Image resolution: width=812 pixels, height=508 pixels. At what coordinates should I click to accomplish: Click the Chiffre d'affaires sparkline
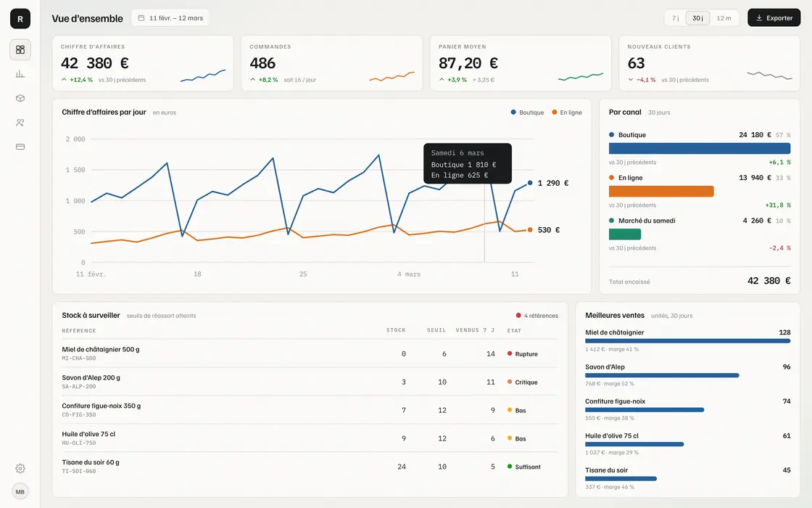click(x=203, y=75)
